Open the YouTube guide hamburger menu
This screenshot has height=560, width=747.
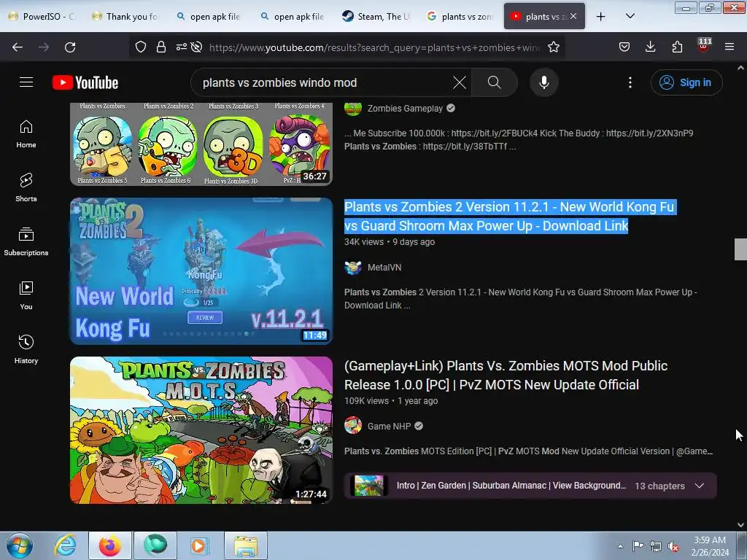point(26,82)
